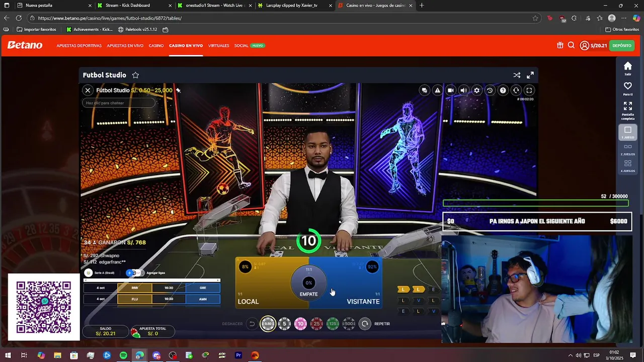This screenshot has height=362, width=644.
Task: Select Serie A (Brasil) league
Action: [x=100, y=273]
